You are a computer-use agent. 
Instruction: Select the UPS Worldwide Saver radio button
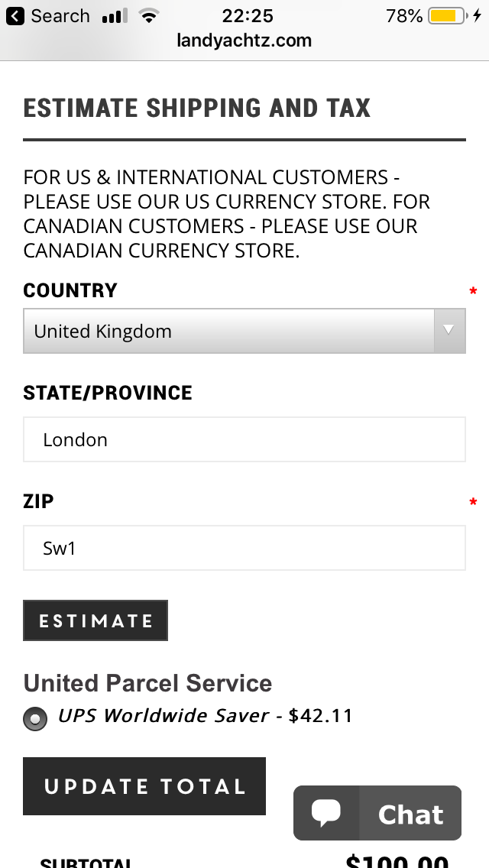coord(34,719)
